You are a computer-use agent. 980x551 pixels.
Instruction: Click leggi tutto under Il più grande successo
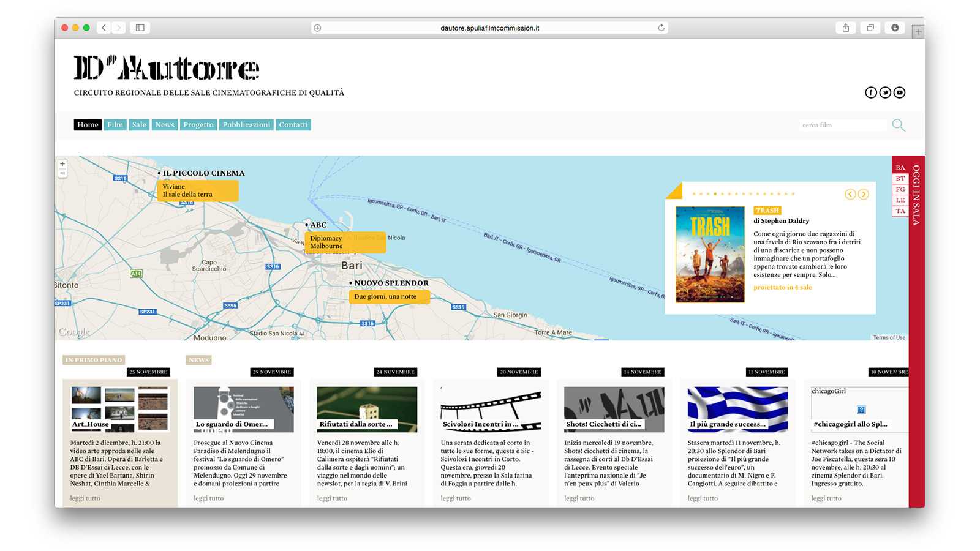pos(703,498)
